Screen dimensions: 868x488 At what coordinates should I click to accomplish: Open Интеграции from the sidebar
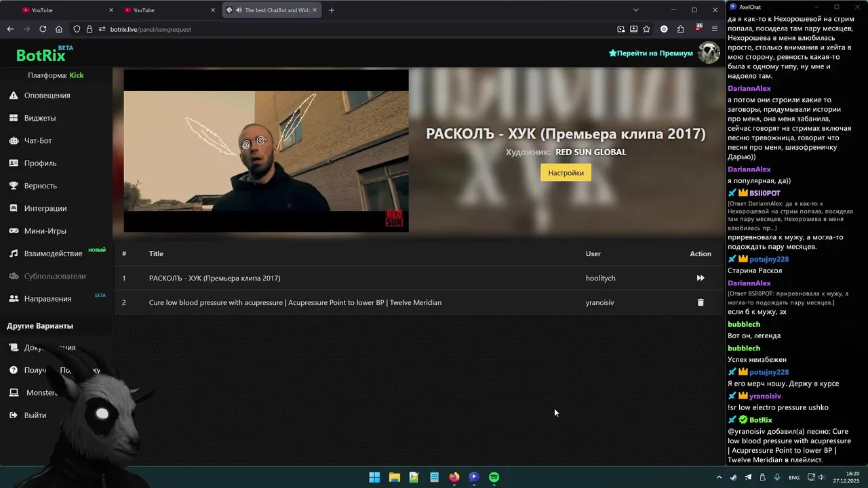click(x=45, y=208)
